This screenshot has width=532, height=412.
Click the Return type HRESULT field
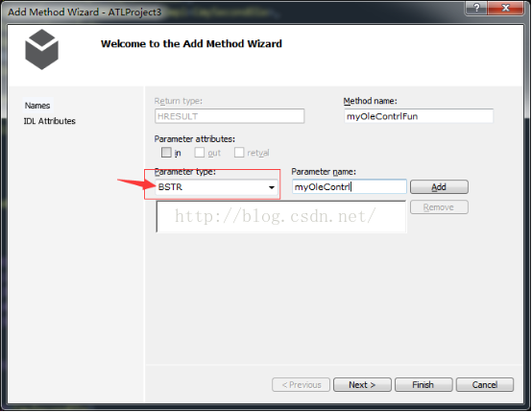pyautogui.click(x=230, y=116)
